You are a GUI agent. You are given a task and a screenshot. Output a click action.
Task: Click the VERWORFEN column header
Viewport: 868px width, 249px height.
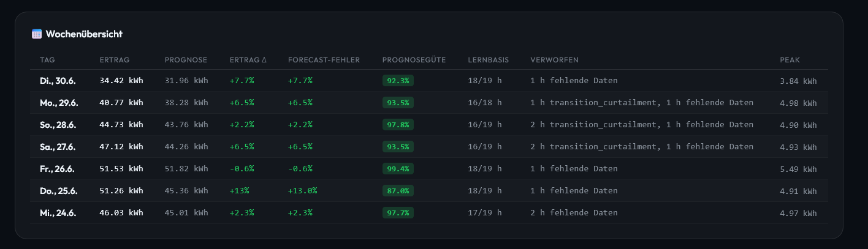point(555,60)
